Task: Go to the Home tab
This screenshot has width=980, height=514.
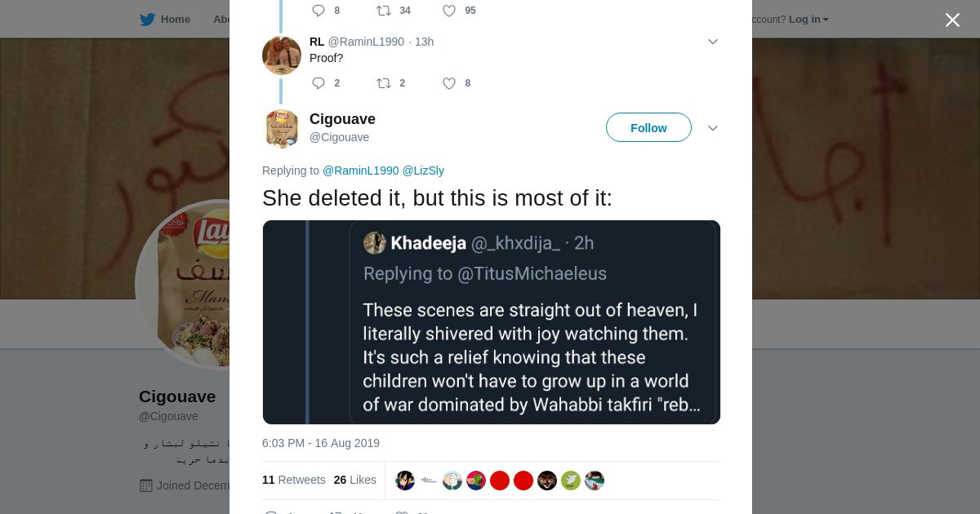Action: tap(175, 20)
